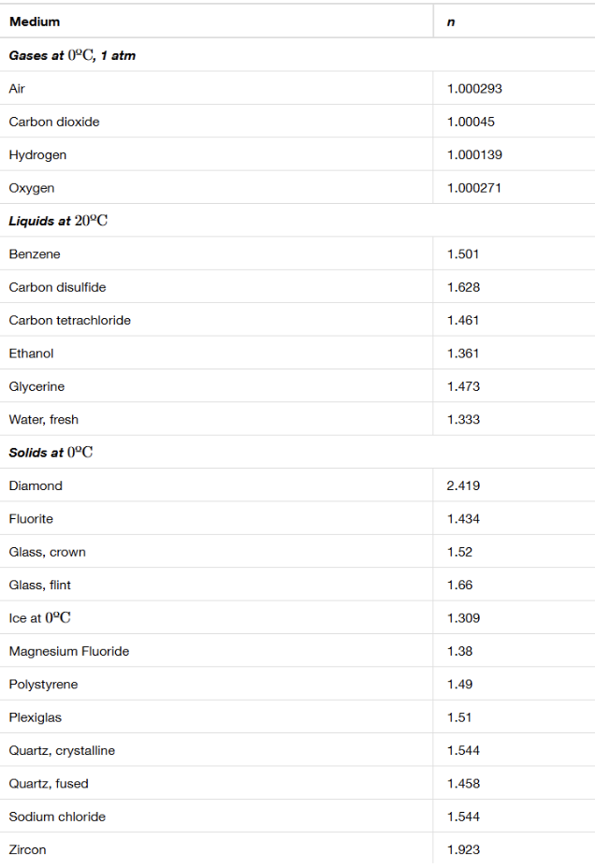
Task: Select the Quartz, fused row label
Action: click(x=49, y=784)
